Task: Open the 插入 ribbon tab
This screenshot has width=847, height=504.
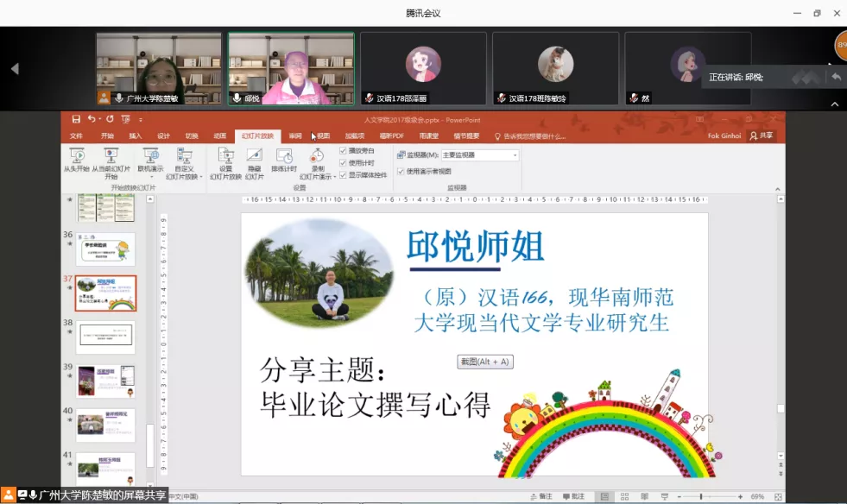Action: pos(136,136)
